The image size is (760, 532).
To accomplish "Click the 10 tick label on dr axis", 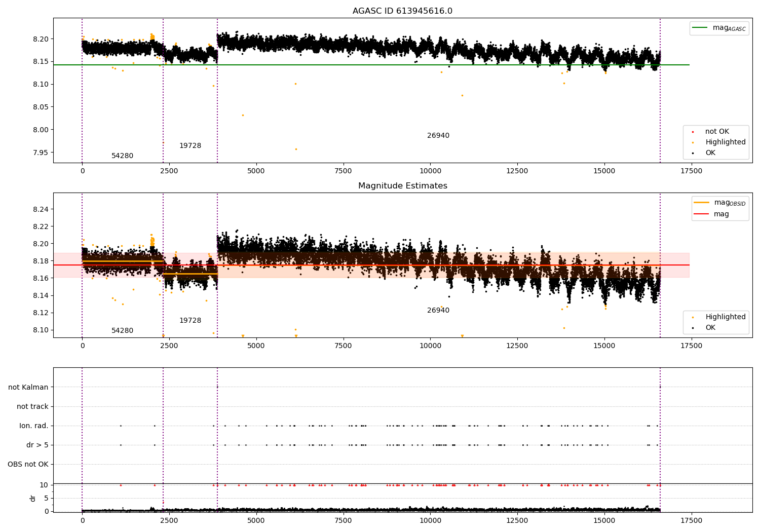I will [x=44, y=485].
